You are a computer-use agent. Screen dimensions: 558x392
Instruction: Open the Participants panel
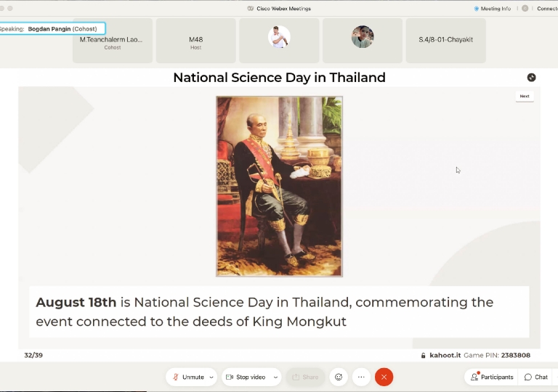pyautogui.click(x=492, y=377)
